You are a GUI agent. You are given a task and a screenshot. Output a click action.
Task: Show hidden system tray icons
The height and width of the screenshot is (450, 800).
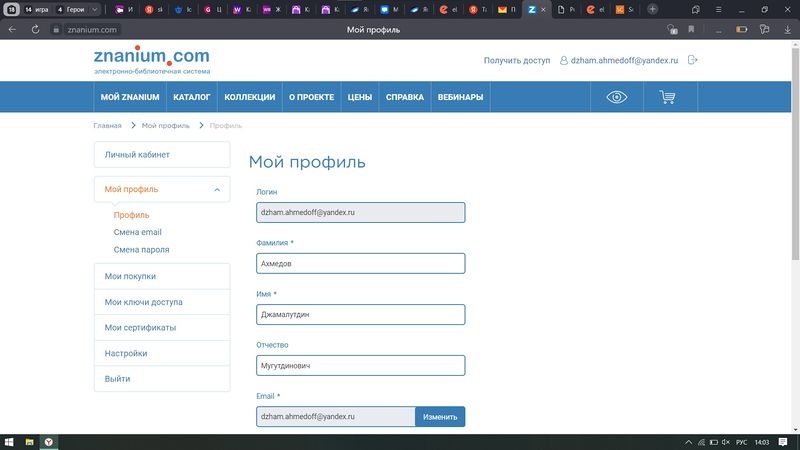691,441
